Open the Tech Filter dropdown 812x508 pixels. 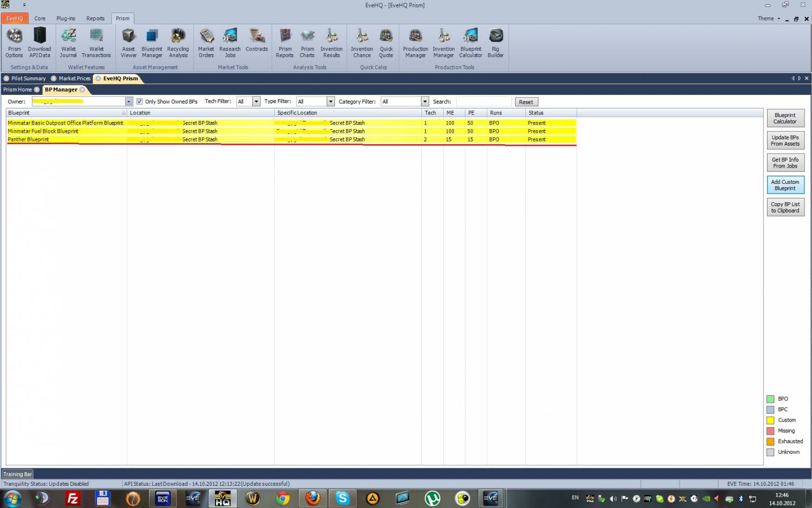pos(256,101)
